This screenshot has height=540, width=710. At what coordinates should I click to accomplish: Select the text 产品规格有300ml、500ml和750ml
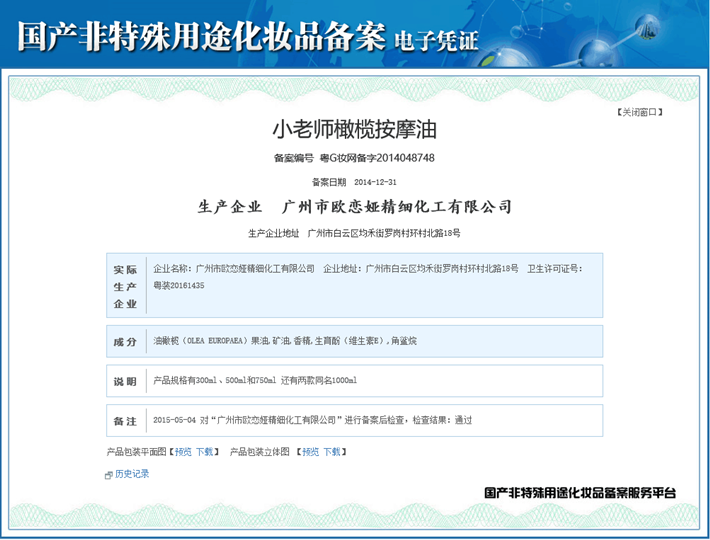(215, 380)
